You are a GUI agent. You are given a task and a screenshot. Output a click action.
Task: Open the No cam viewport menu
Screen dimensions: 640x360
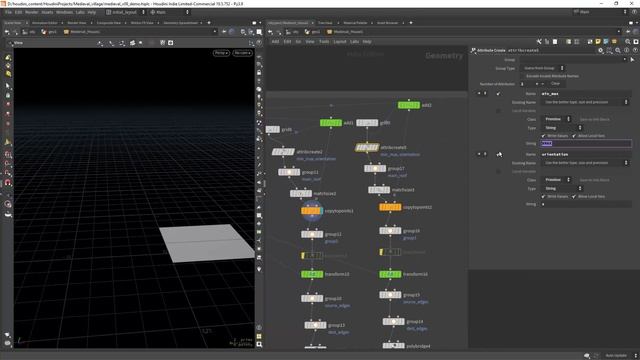click(x=242, y=53)
